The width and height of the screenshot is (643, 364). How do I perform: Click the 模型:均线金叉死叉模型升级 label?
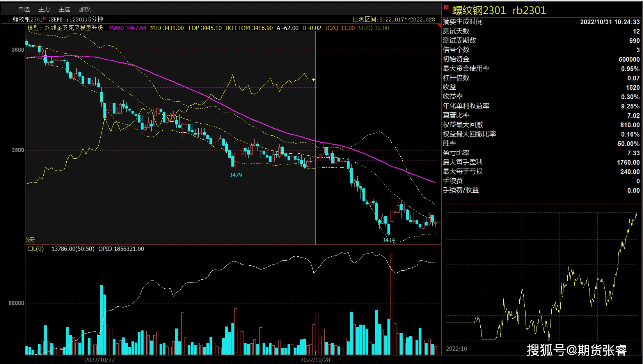(x=65, y=28)
